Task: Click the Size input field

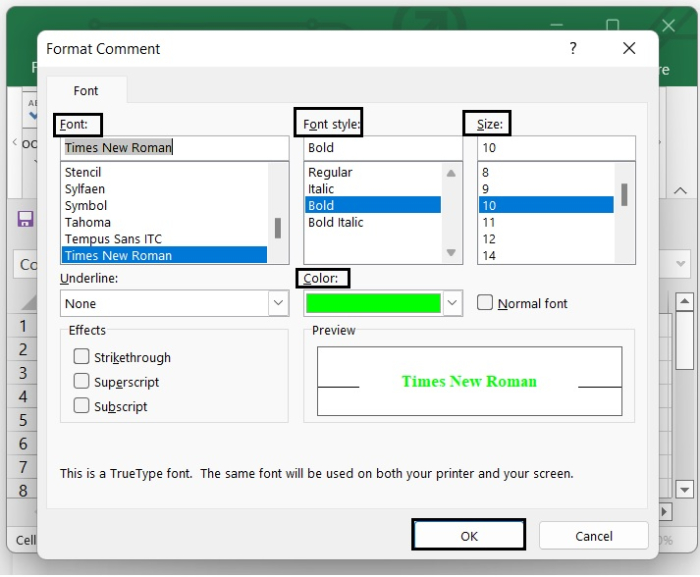Action: pos(556,148)
